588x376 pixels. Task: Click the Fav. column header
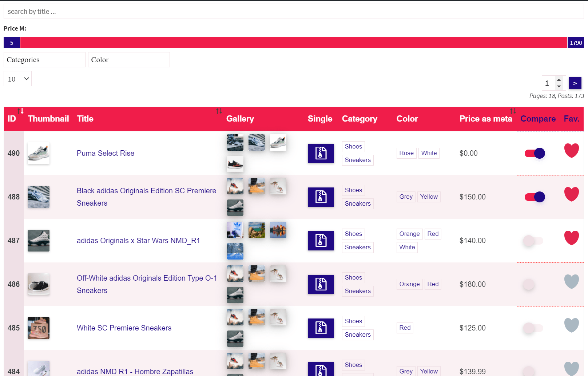coord(571,119)
